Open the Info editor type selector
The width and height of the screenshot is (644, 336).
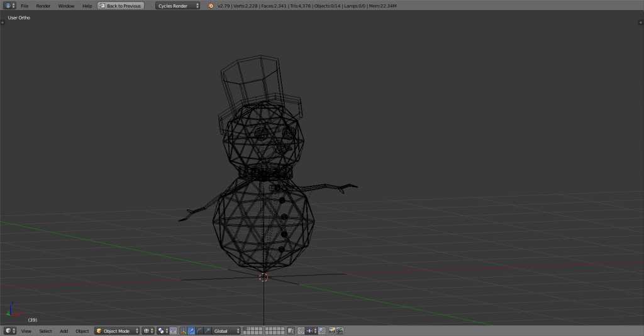9,6
